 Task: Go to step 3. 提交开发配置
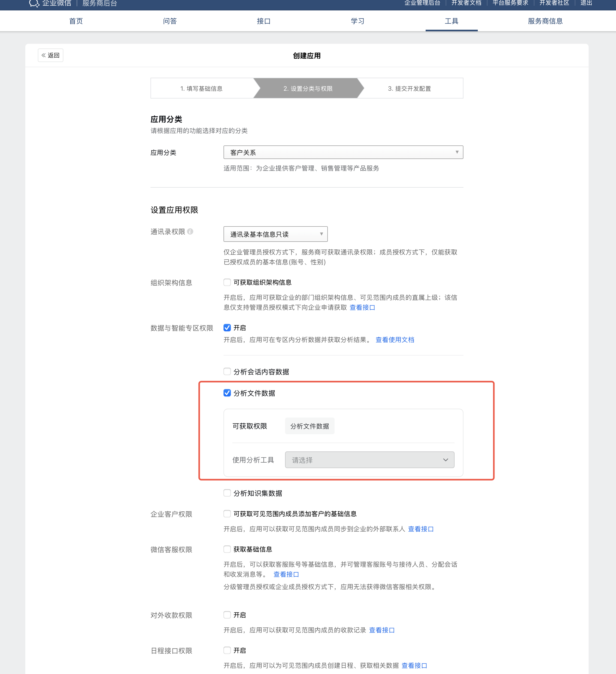(x=409, y=88)
